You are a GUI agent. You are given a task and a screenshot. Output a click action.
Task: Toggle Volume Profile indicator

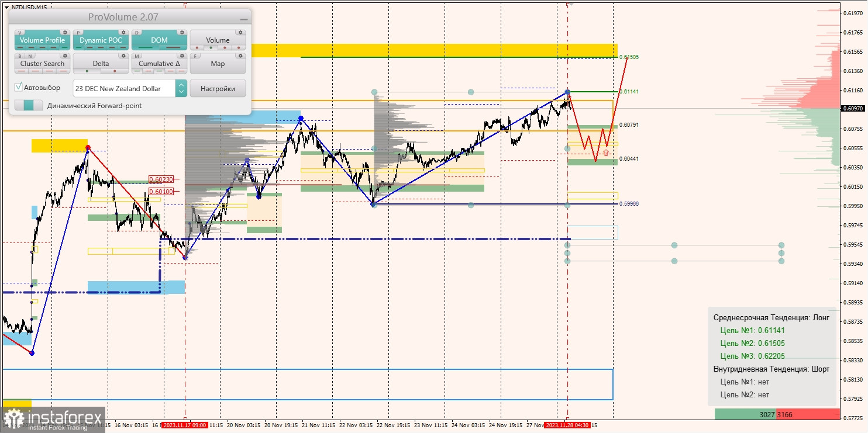coord(42,40)
